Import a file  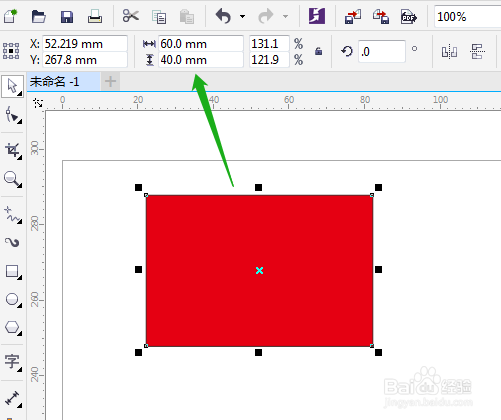(353, 17)
